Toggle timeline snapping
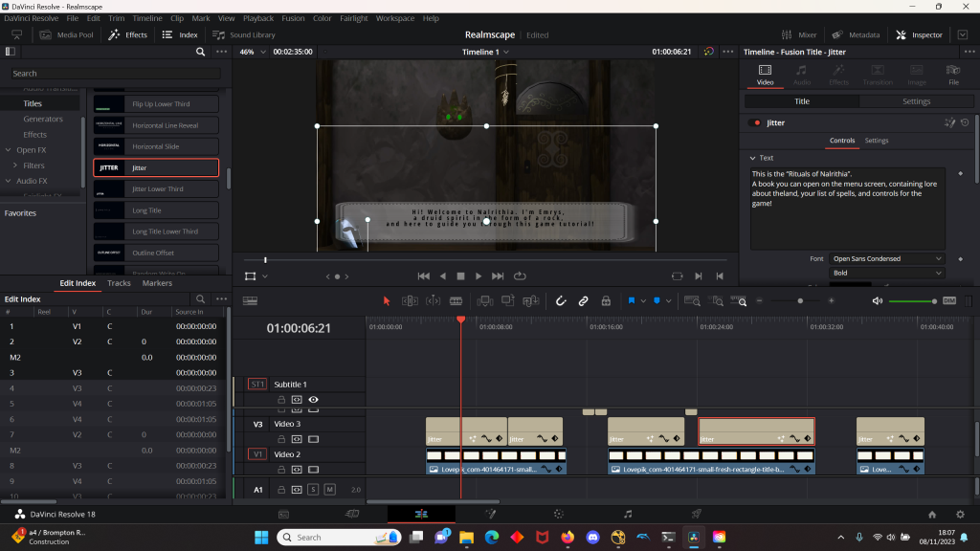 (x=561, y=301)
